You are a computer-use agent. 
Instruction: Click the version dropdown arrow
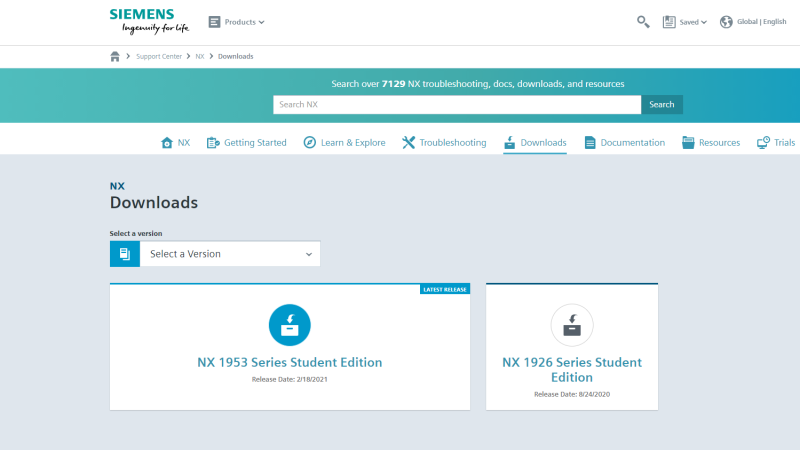pyautogui.click(x=309, y=254)
